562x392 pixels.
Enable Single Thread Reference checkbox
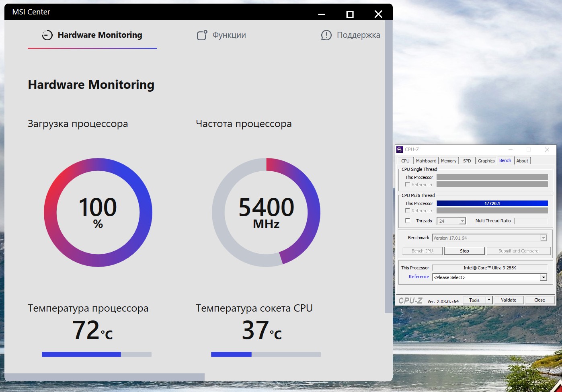click(x=408, y=184)
